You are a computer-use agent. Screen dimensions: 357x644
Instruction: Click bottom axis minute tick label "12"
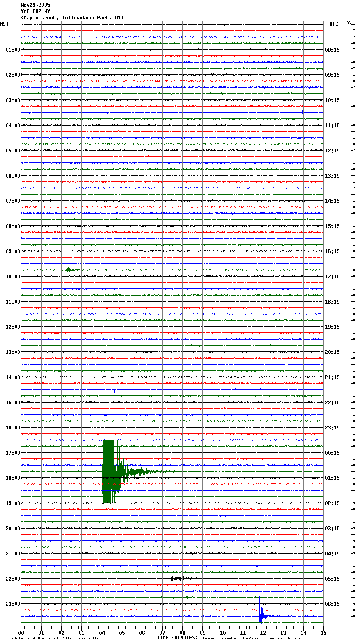(263, 633)
